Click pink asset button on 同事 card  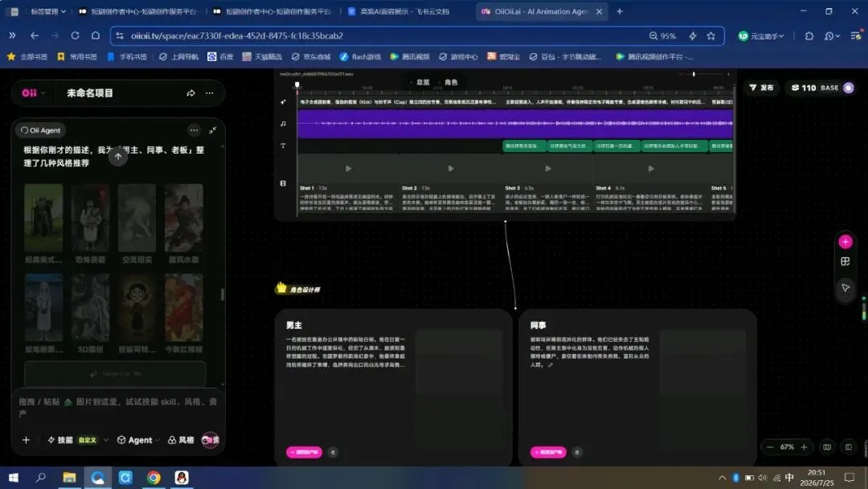(x=548, y=452)
